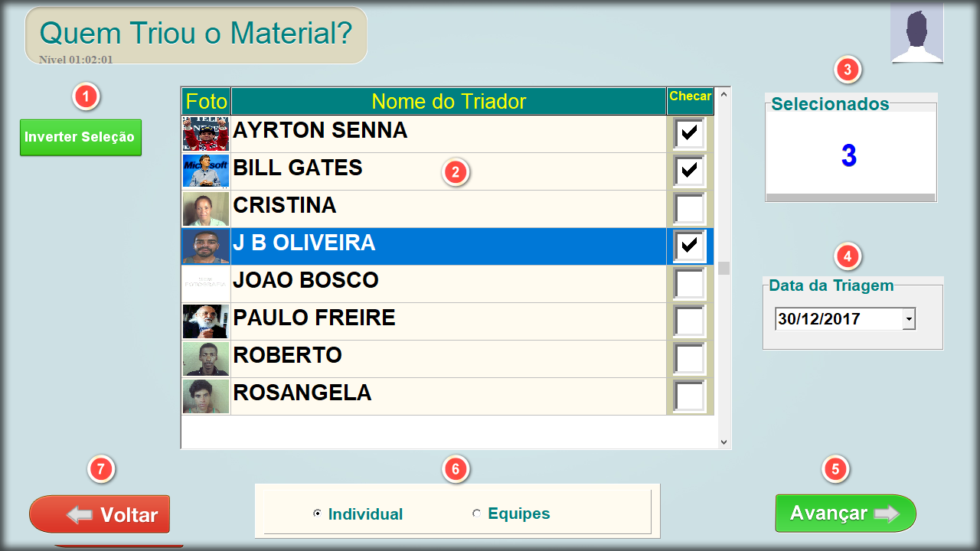
Task: Click Bill Gates' photo thumbnail
Action: click(x=206, y=171)
